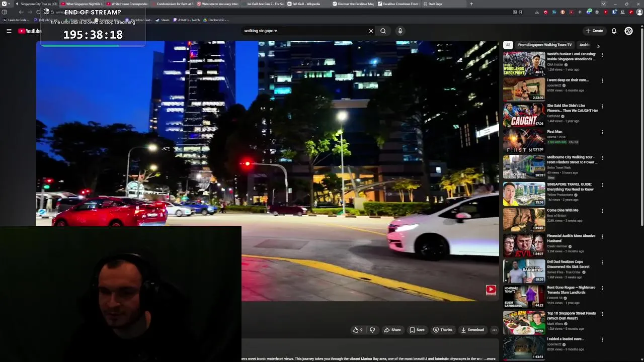Save the video to a playlist
The width and height of the screenshot is (644, 362).
[417, 330]
